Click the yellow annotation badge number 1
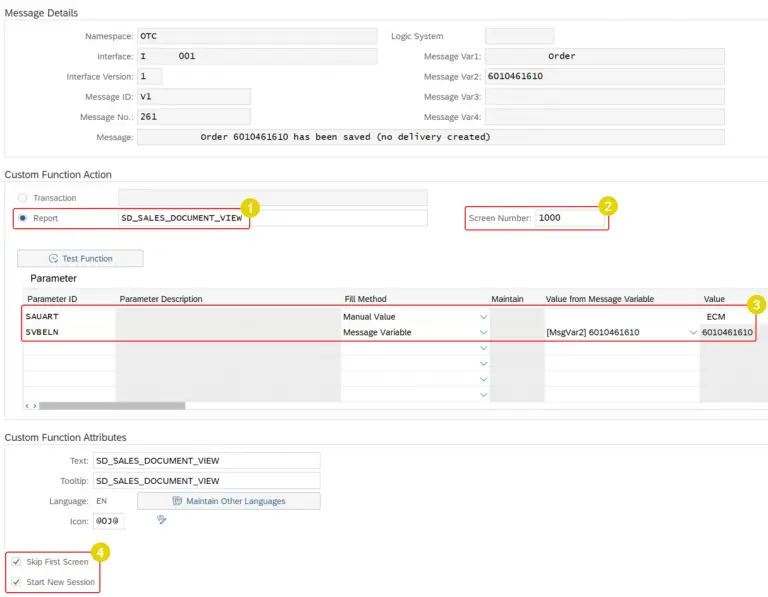This screenshot has width=768, height=597. [250, 207]
